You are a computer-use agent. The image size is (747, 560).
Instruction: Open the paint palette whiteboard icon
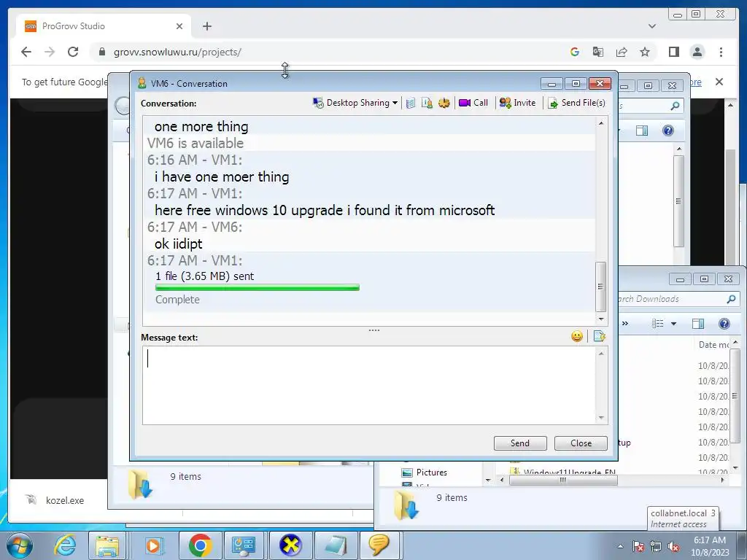coord(444,103)
